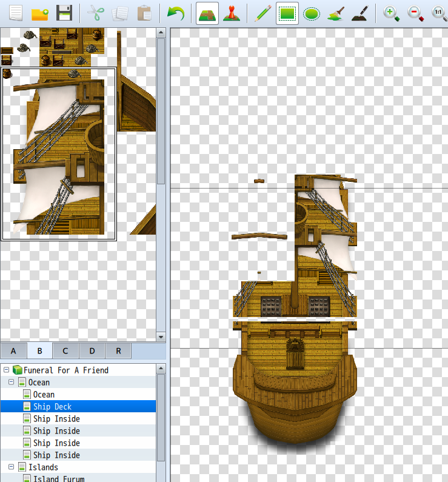This screenshot has width=448, height=482.
Task: Switch to tileset tab A
Action: pyautogui.click(x=13, y=351)
